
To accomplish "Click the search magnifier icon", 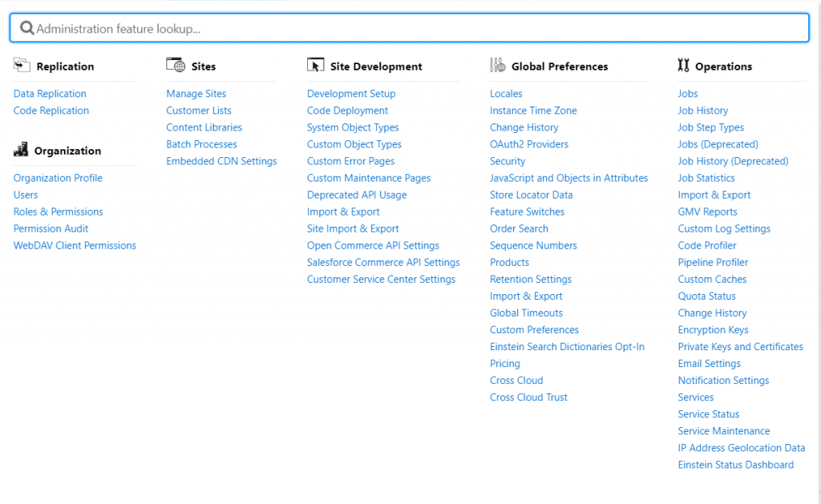I will tap(26, 28).
